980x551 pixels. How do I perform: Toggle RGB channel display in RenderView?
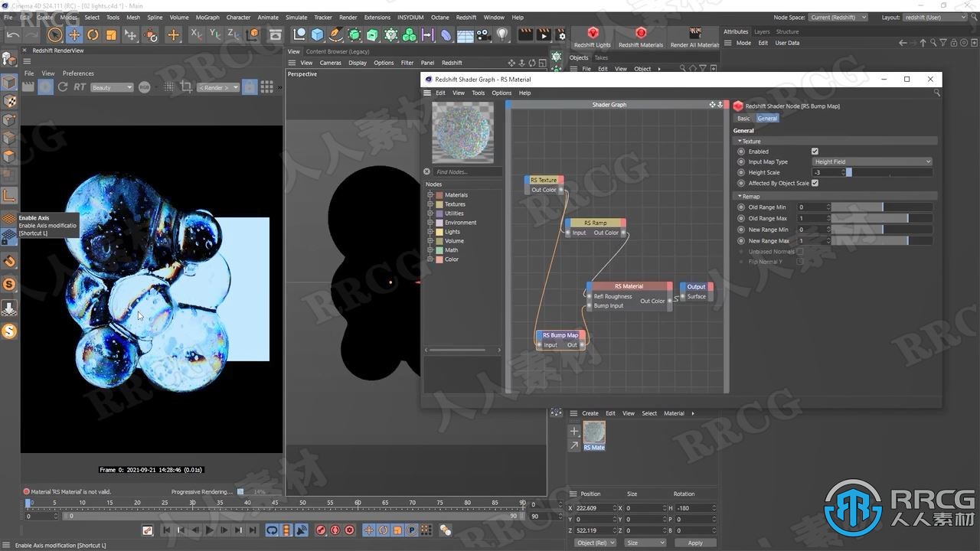coord(144,87)
